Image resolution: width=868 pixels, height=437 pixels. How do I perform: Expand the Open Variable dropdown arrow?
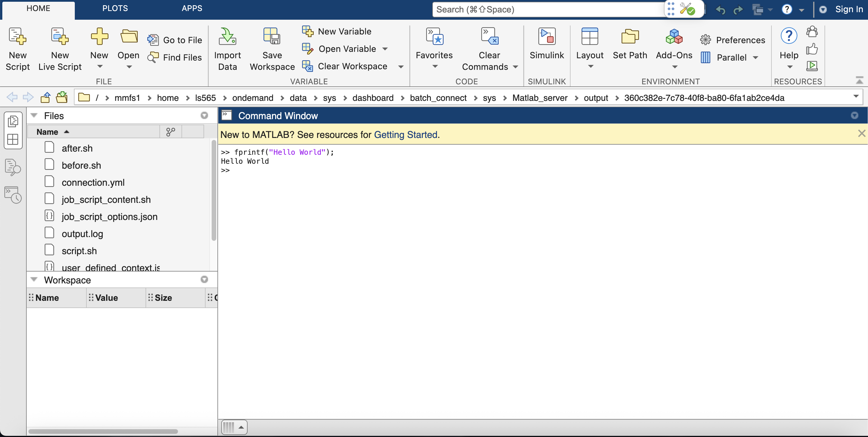pos(385,49)
